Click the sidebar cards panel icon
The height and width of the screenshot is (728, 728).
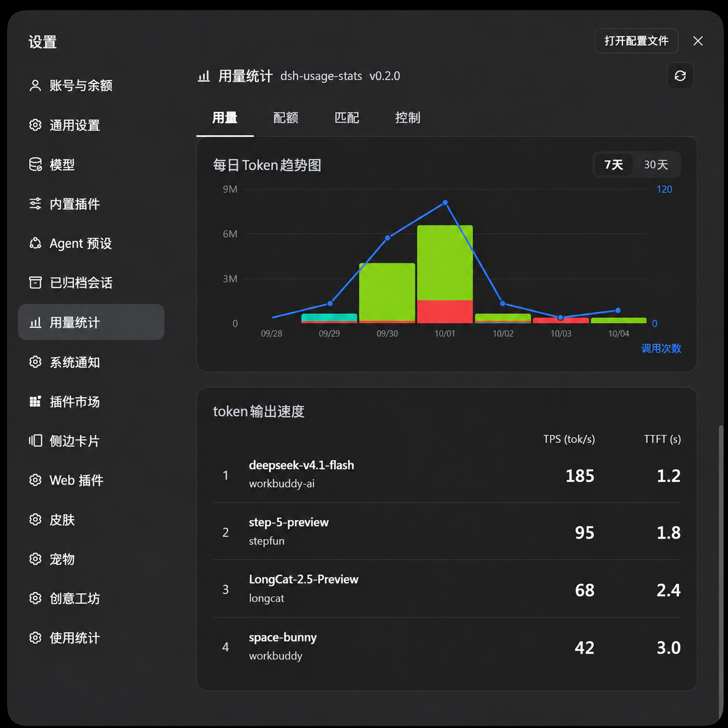(35, 441)
